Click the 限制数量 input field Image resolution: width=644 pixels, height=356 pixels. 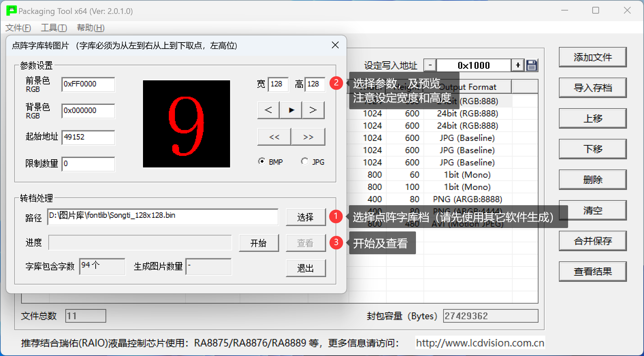(x=88, y=164)
